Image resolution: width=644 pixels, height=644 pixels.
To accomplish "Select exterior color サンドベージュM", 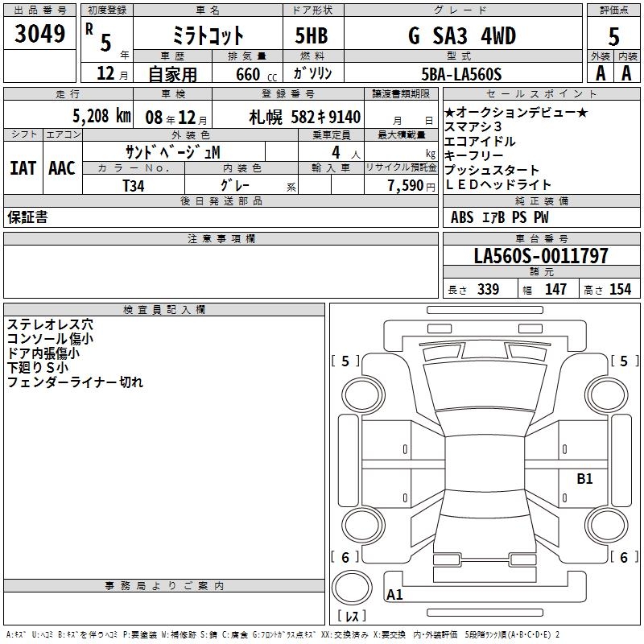I will pyautogui.click(x=173, y=152).
